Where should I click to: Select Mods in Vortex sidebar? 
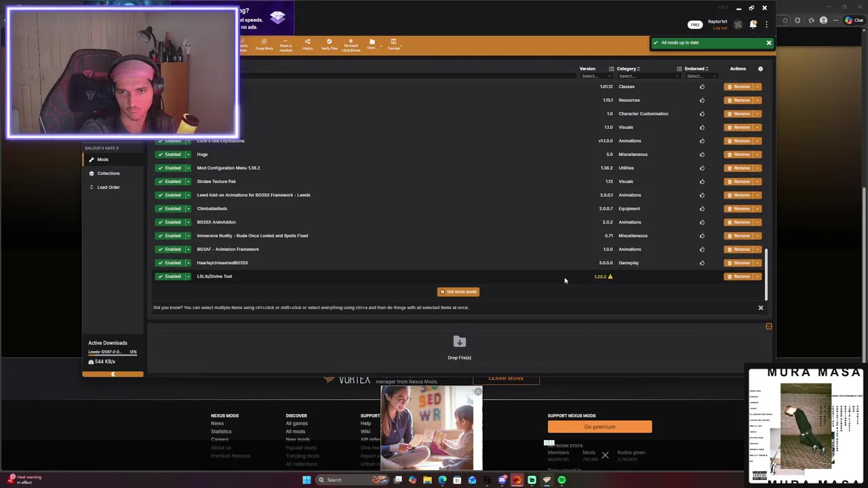click(112, 159)
